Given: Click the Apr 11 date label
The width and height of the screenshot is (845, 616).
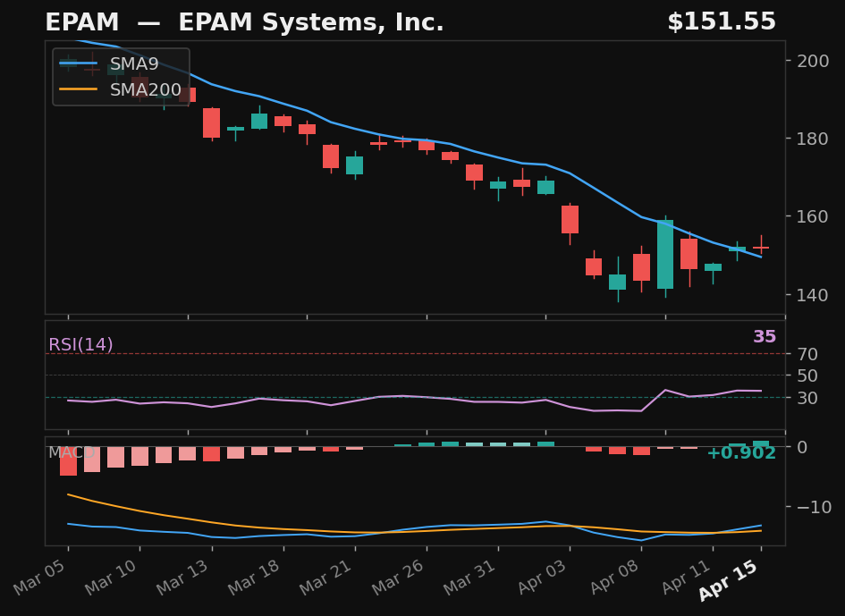Looking at the screenshot, I should (686, 577).
